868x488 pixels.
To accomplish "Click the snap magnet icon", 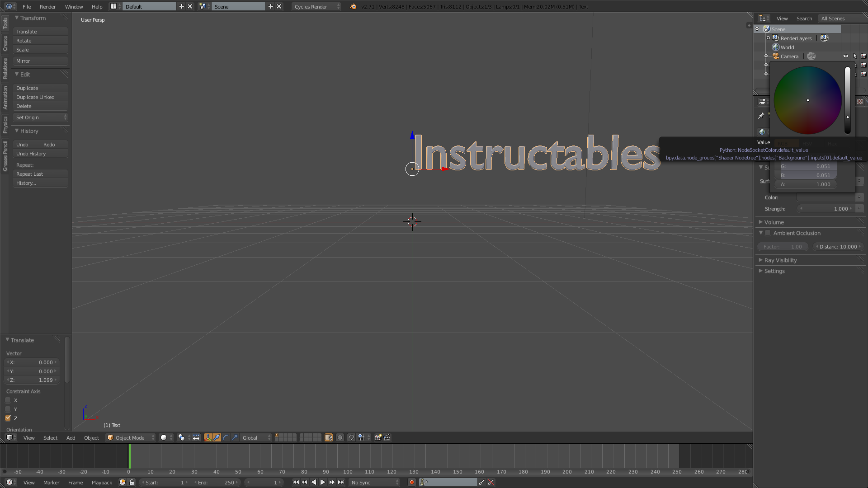I will pyautogui.click(x=351, y=437).
